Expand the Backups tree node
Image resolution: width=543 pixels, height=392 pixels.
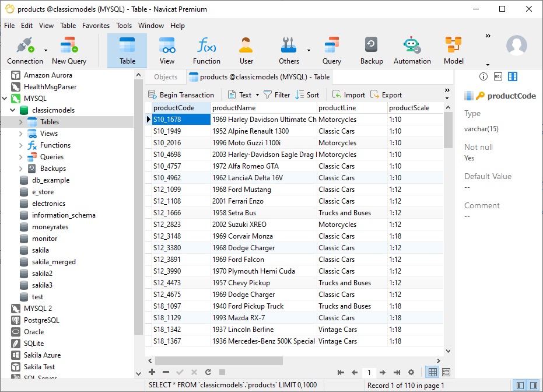21,169
